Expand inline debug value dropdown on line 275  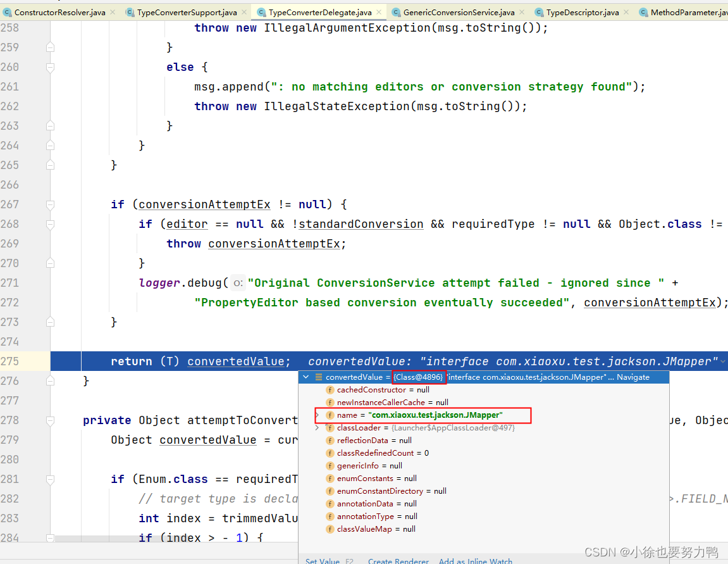(724, 361)
